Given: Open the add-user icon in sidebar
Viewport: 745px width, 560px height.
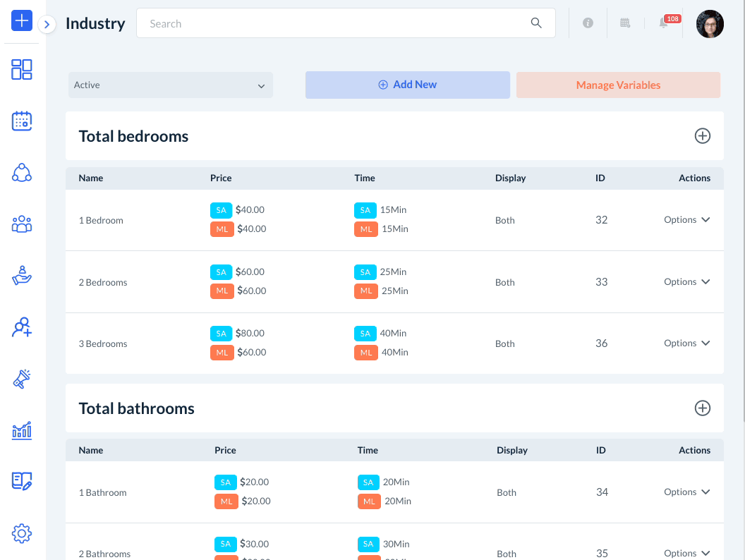Looking at the screenshot, I should coord(22,327).
